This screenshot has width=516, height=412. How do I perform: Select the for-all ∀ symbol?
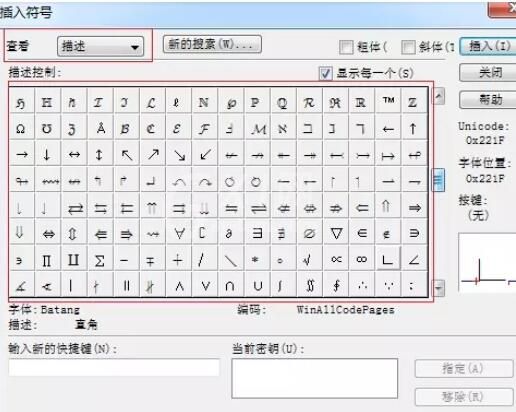tap(179, 233)
